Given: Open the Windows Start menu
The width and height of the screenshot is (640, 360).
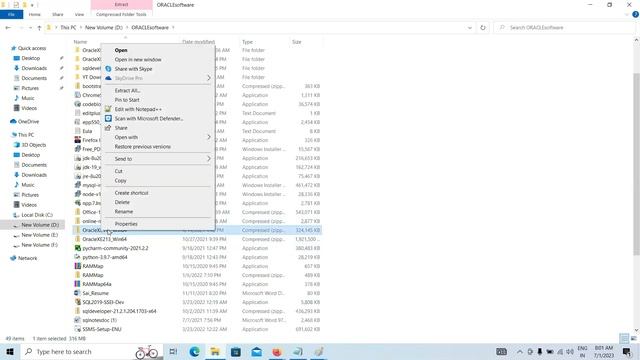Looking at the screenshot, I should [10, 351].
